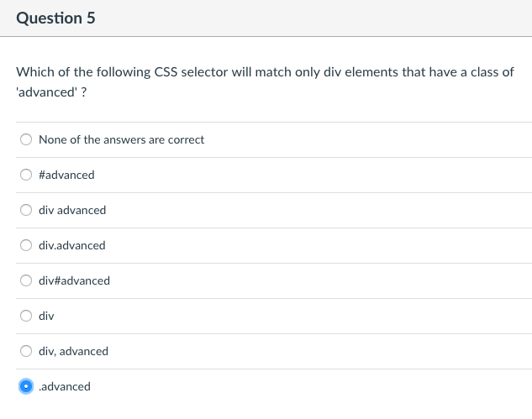
Task: Select the 'div, advanced' radio button
Action: (x=27, y=351)
